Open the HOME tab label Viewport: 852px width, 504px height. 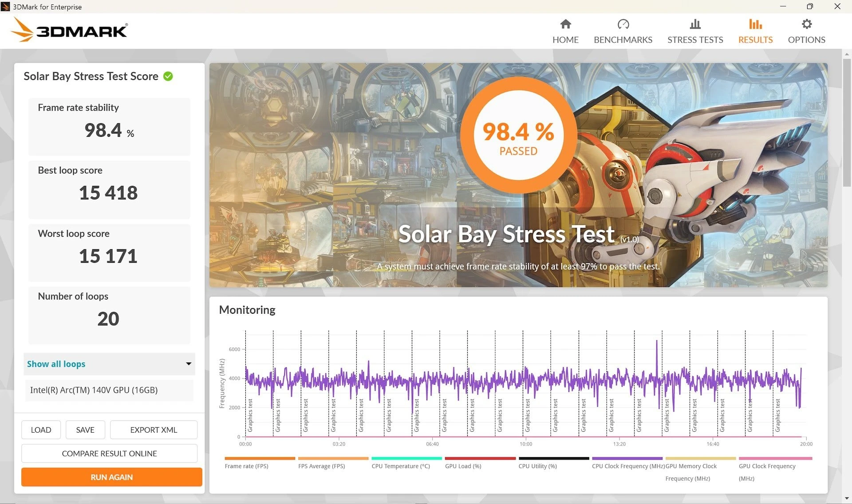pos(565,40)
